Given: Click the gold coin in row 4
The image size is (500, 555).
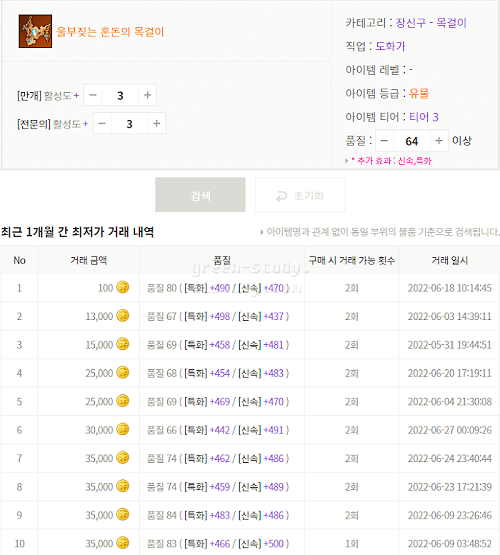Looking at the screenshot, I should 123,372.
